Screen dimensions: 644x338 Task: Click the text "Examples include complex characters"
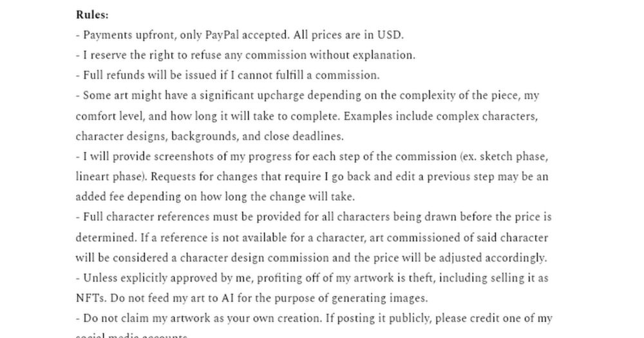tap(440, 117)
